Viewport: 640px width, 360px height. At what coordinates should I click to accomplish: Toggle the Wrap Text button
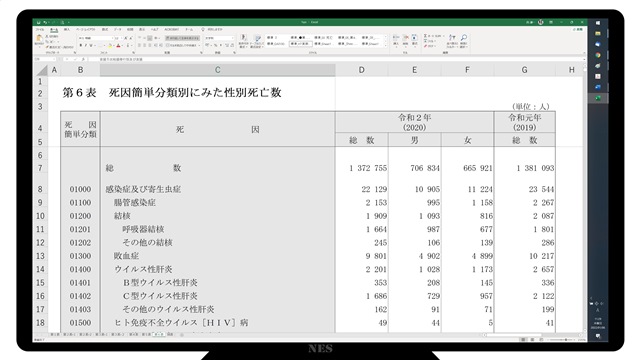click(x=182, y=38)
